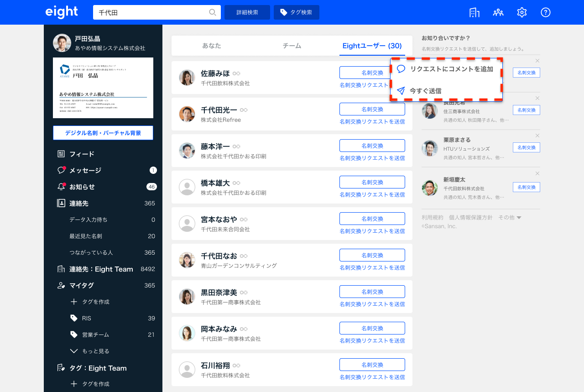This screenshot has height=392, width=584.
Task: Click the help question mark icon
Action: (546, 12)
